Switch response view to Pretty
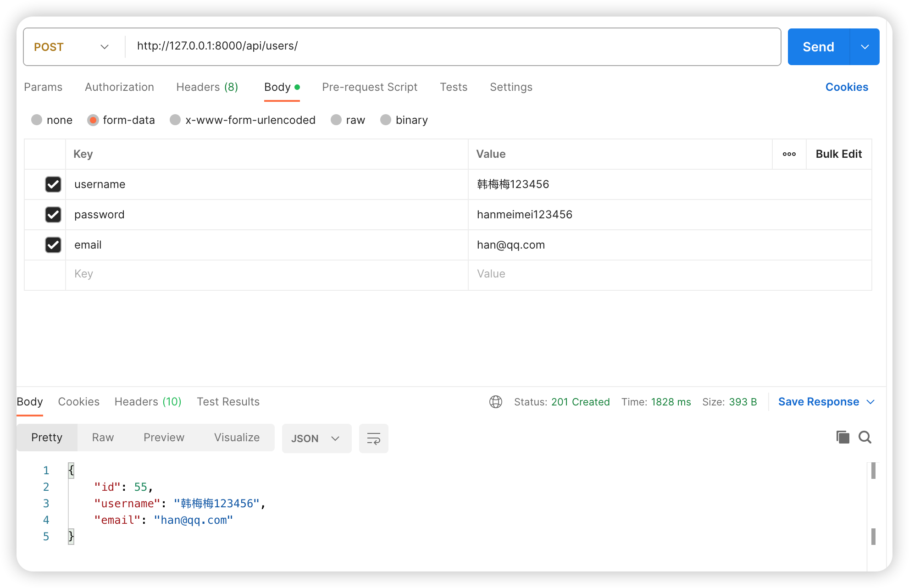The width and height of the screenshot is (909, 588). [47, 438]
